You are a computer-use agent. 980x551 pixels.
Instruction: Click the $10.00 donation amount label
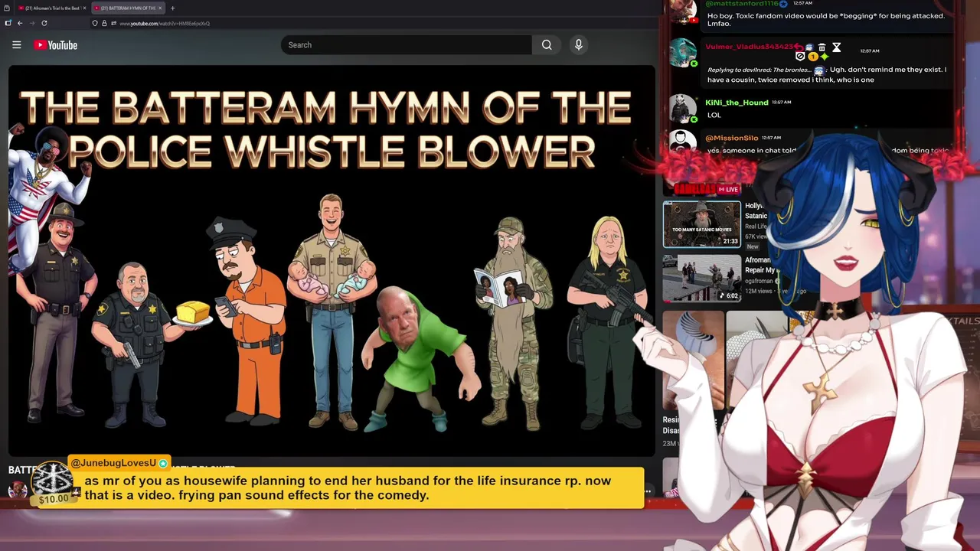point(54,499)
